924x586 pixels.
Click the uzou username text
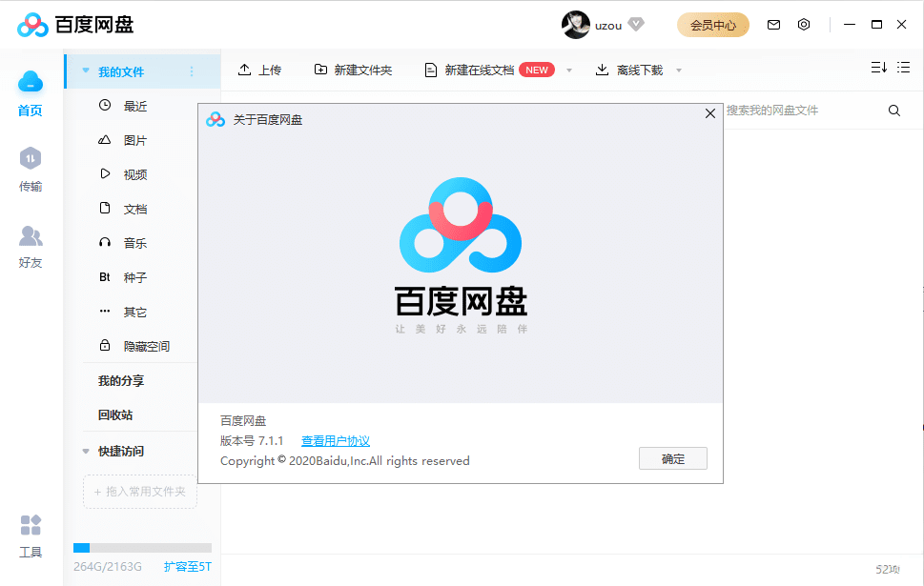click(608, 26)
